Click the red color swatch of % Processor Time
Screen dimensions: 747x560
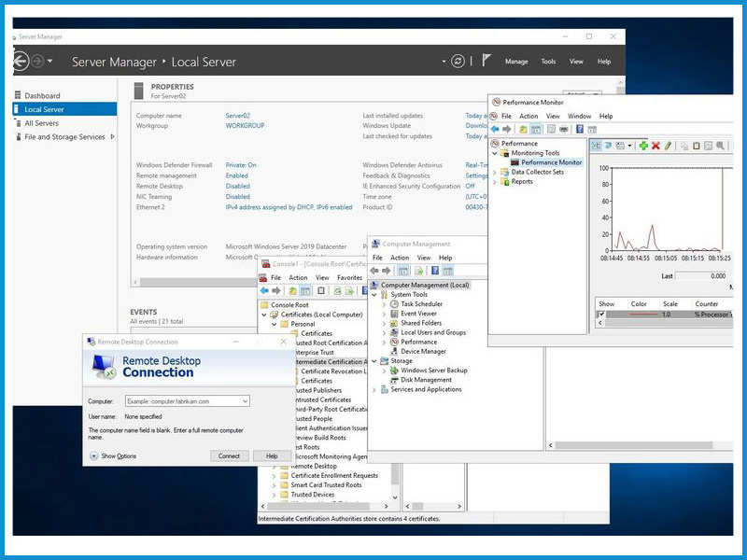pyautogui.click(x=643, y=315)
